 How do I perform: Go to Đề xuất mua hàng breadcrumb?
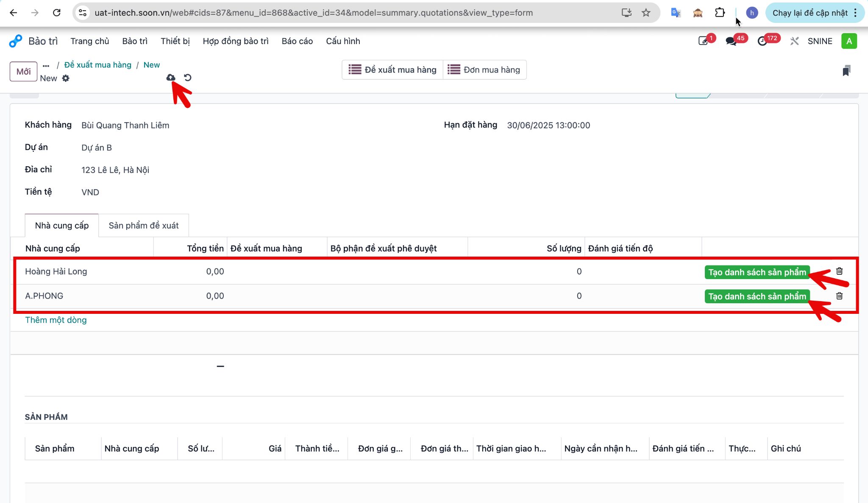pos(98,65)
